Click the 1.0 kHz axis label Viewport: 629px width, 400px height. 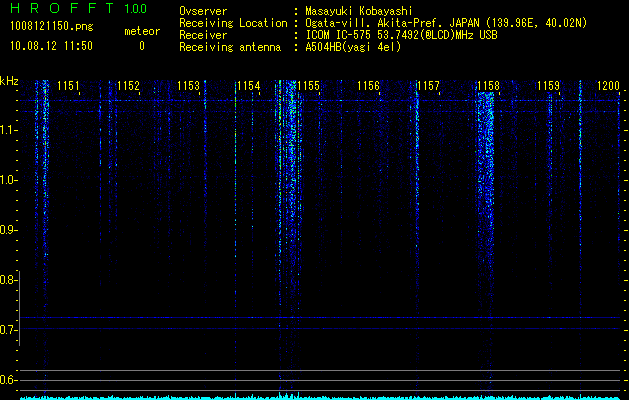(7, 180)
